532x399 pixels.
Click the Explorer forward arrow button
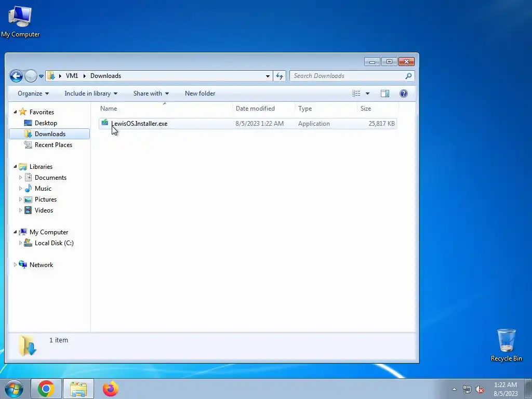click(x=31, y=76)
